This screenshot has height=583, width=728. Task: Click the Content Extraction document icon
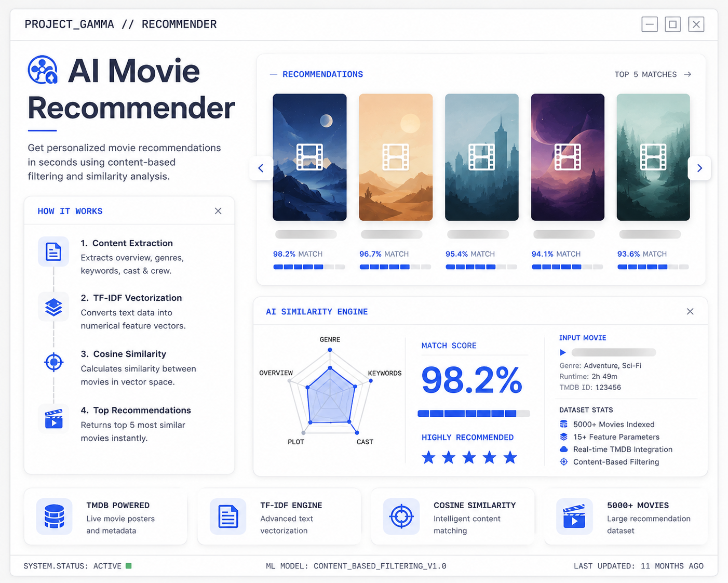[x=53, y=251]
